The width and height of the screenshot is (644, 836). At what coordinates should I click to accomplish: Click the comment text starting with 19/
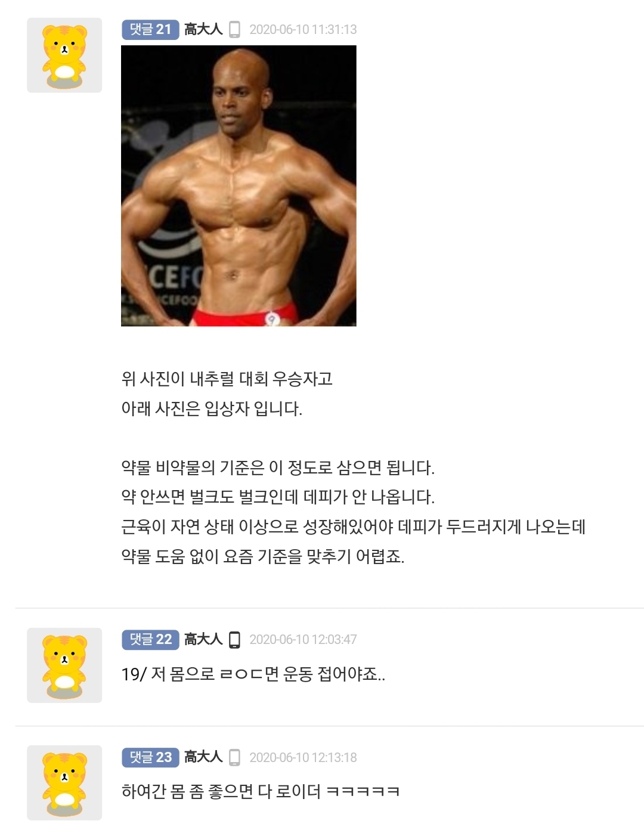[253, 674]
